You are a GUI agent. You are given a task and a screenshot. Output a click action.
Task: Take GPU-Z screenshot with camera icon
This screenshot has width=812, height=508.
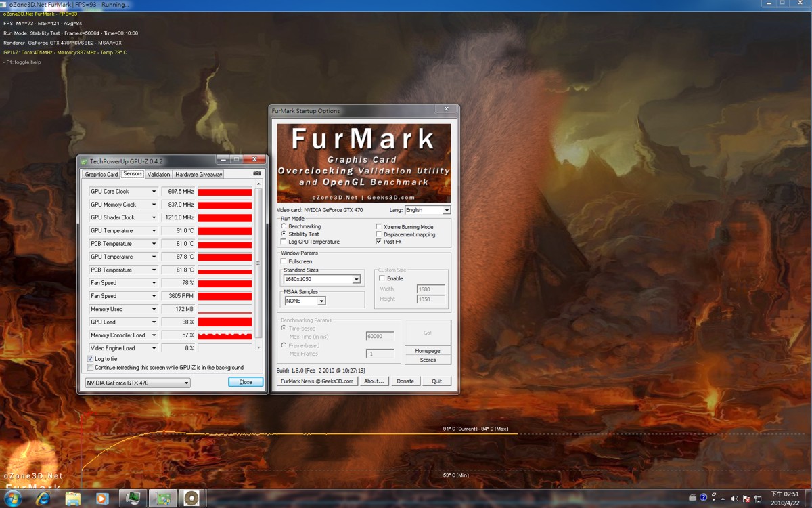(257, 174)
